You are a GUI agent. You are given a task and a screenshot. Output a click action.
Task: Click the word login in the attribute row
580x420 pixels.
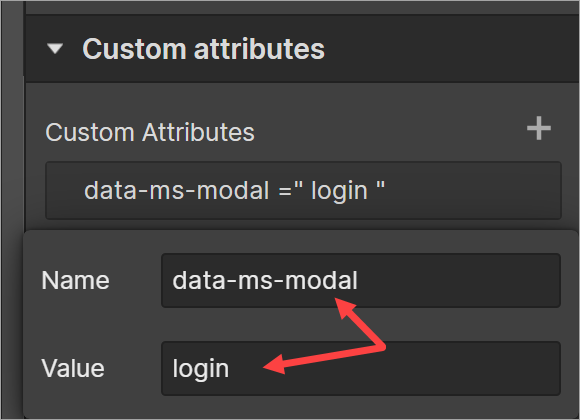click(339, 191)
